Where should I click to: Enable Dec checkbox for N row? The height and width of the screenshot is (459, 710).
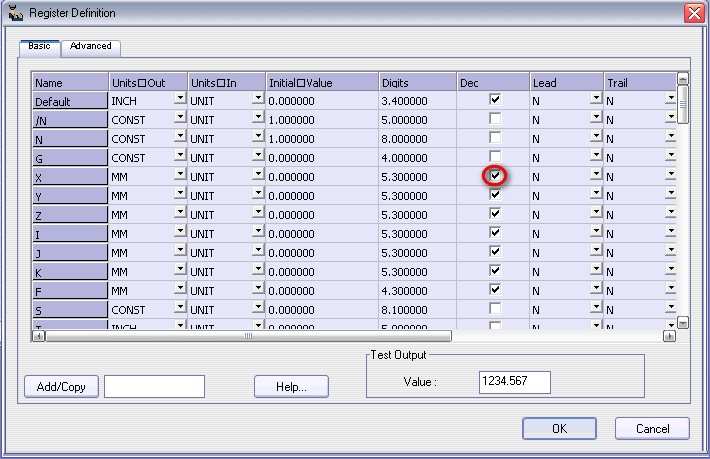(495, 137)
